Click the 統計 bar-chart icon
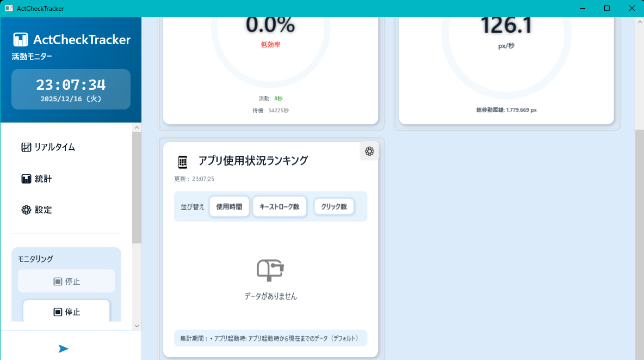The image size is (644, 360). (x=26, y=178)
